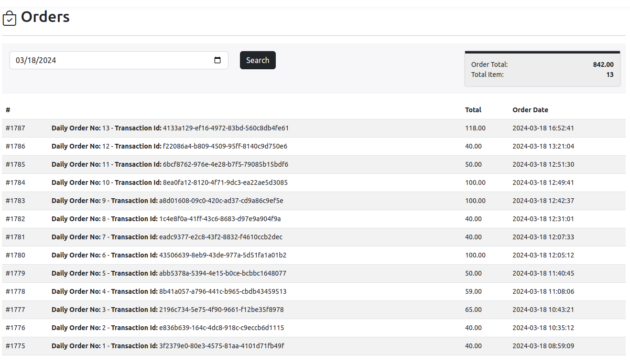Click the date input field showing 03/18/2024
The image size is (630, 364).
tap(110, 60)
